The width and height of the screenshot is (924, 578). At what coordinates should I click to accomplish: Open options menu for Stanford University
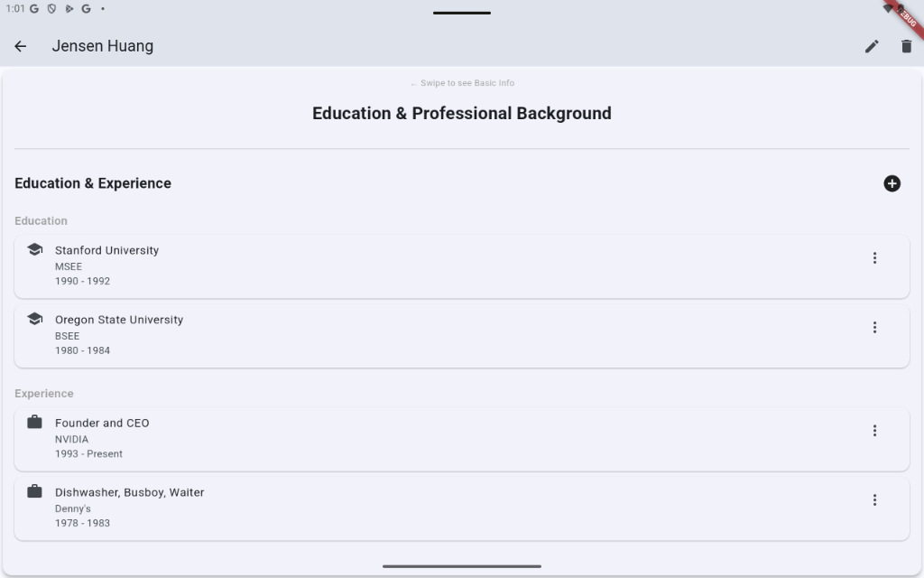(874, 258)
